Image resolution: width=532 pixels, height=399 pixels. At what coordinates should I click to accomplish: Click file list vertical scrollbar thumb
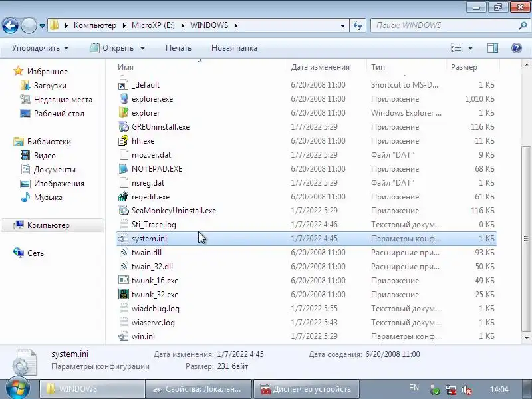coord(526,239)
